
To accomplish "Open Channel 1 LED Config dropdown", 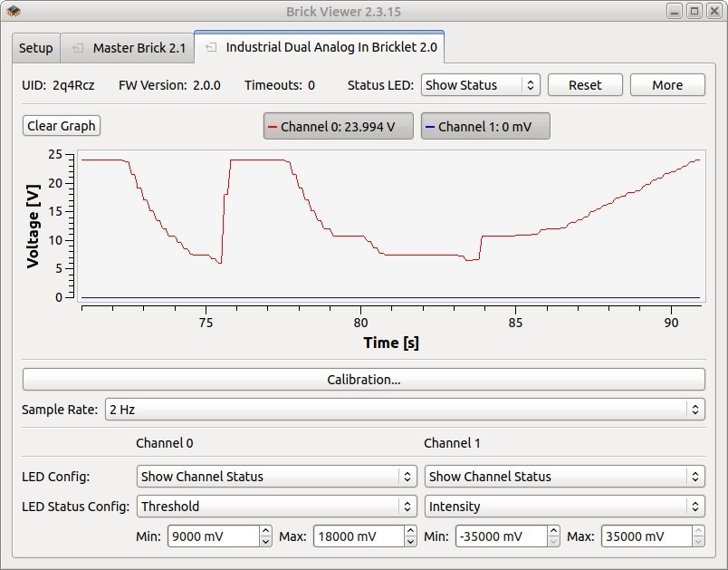I will pyautogui.click(x=565, y=476).
